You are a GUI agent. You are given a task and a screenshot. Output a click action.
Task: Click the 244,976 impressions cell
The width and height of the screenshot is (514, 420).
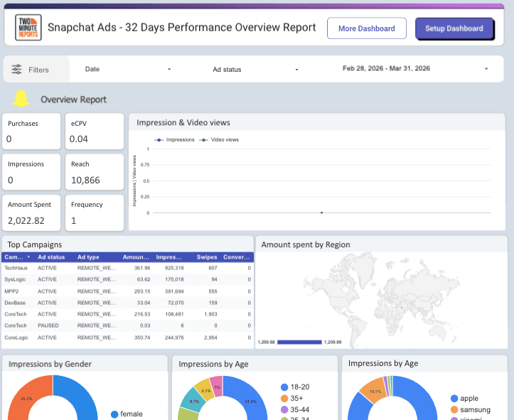(174, 338)
